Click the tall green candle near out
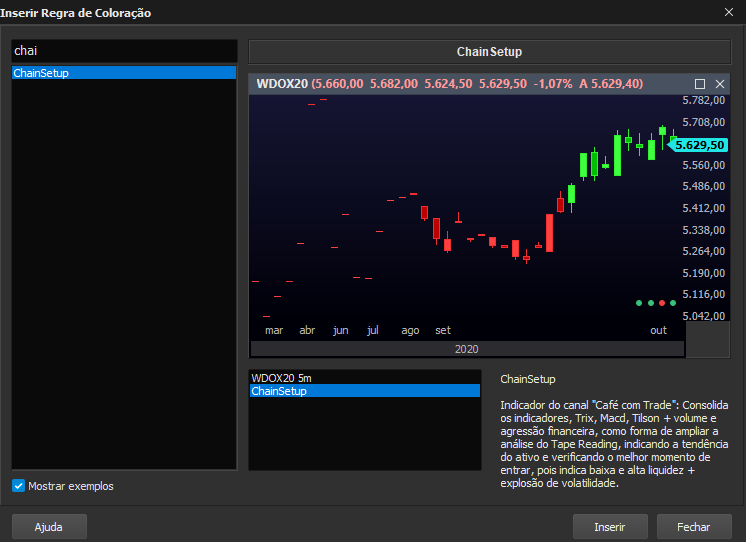Screen dimensions: 746x542 [618, 155]
